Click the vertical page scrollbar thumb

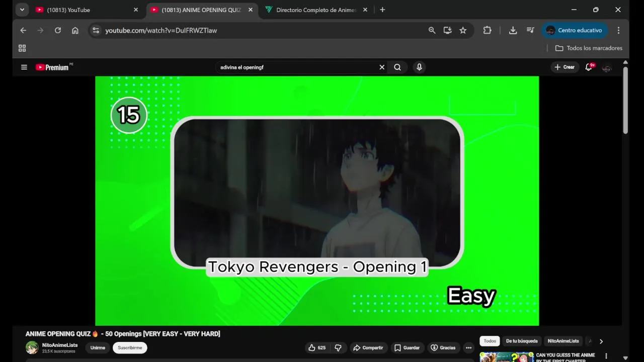(x=625, y=100)
